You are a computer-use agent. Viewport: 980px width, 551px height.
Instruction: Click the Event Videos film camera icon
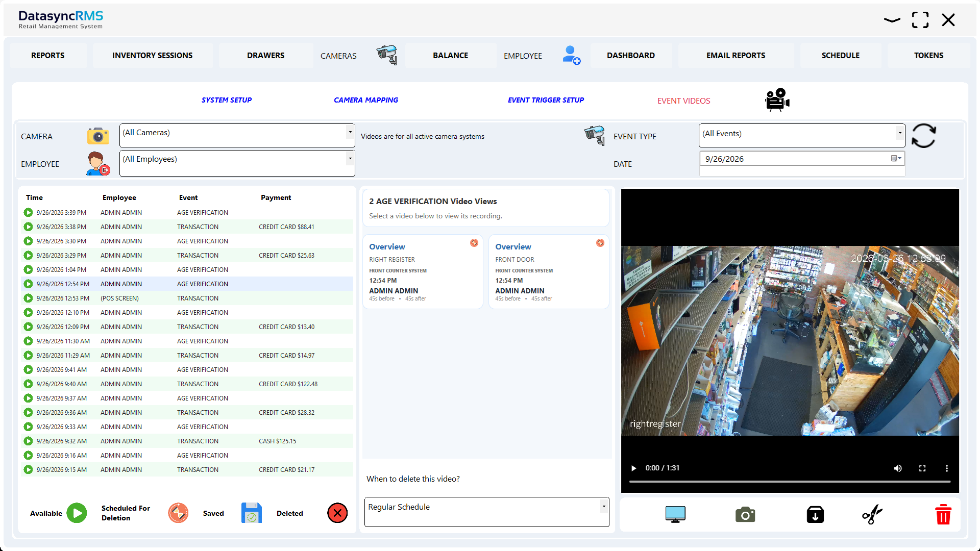click(x=777, y=100)
